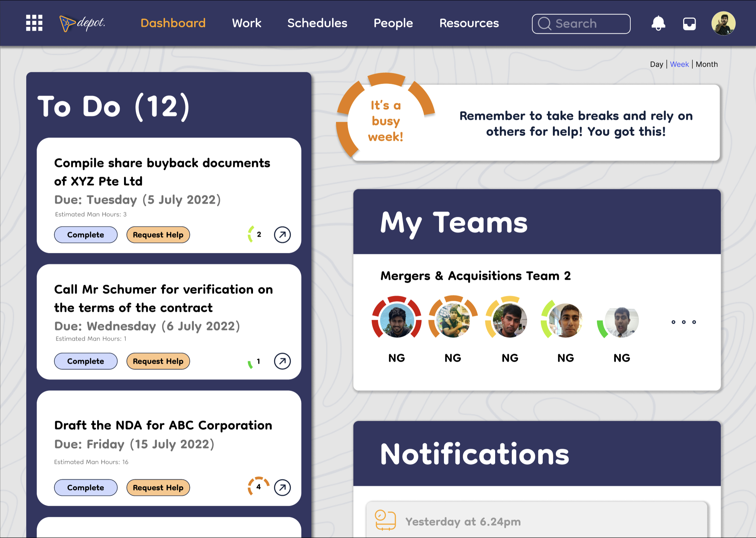Open share buyback task arrow icon
The height and width of the screenshot is (538, 756).
[x=282, y=235]
